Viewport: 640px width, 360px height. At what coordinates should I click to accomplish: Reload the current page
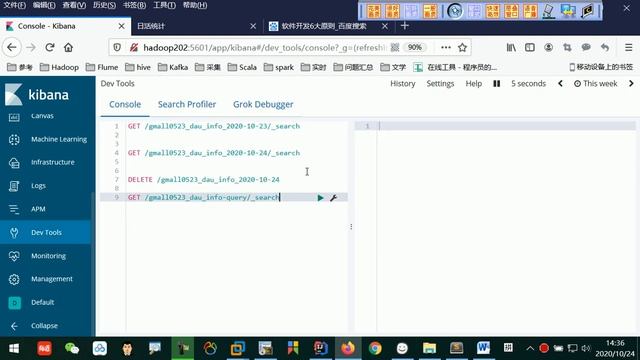coord(50,48)
